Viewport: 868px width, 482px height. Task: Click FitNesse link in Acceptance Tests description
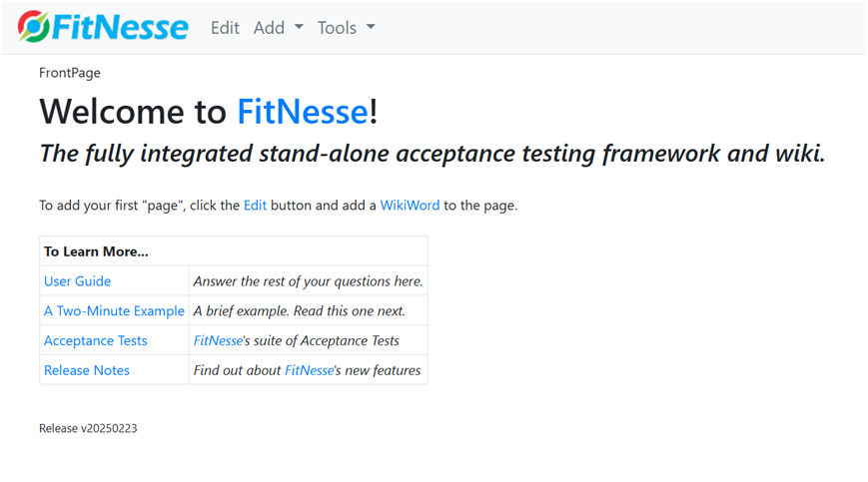[218, 341]
